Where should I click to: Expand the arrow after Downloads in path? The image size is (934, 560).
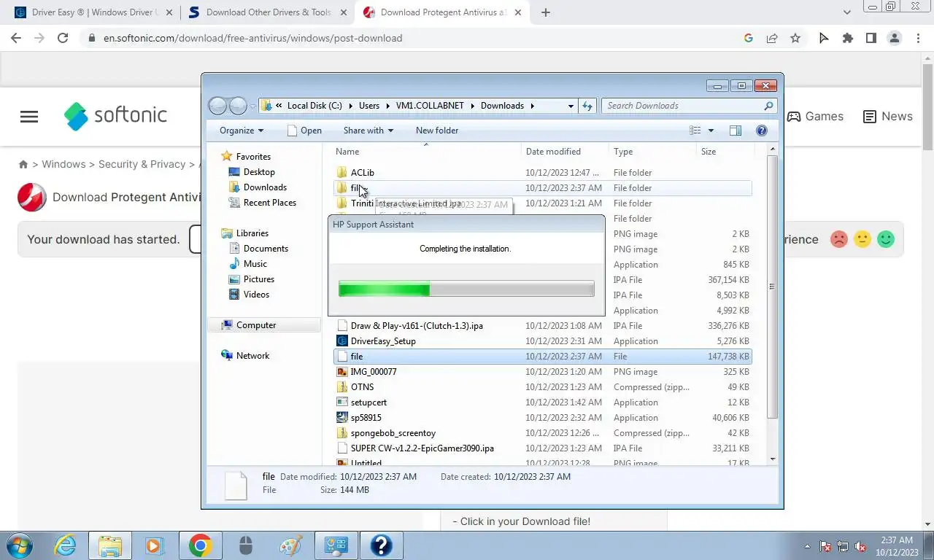(x=533, y=106)
